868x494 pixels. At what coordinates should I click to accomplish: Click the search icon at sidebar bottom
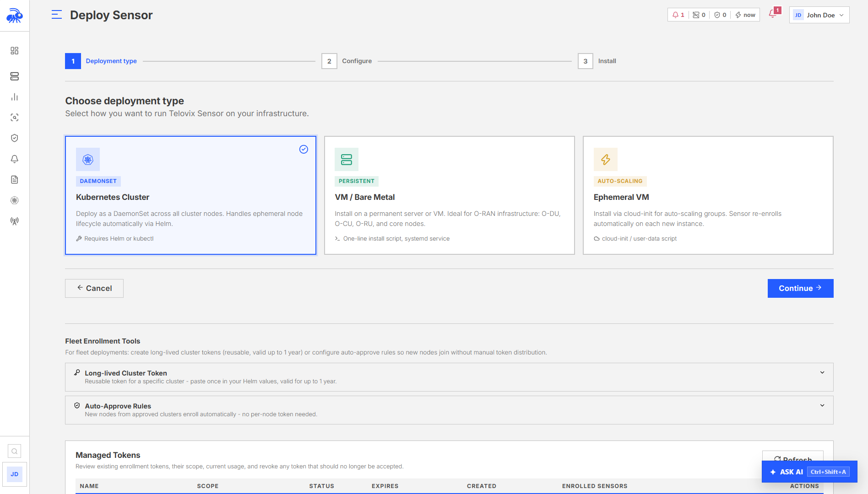[x=15, y=451]
